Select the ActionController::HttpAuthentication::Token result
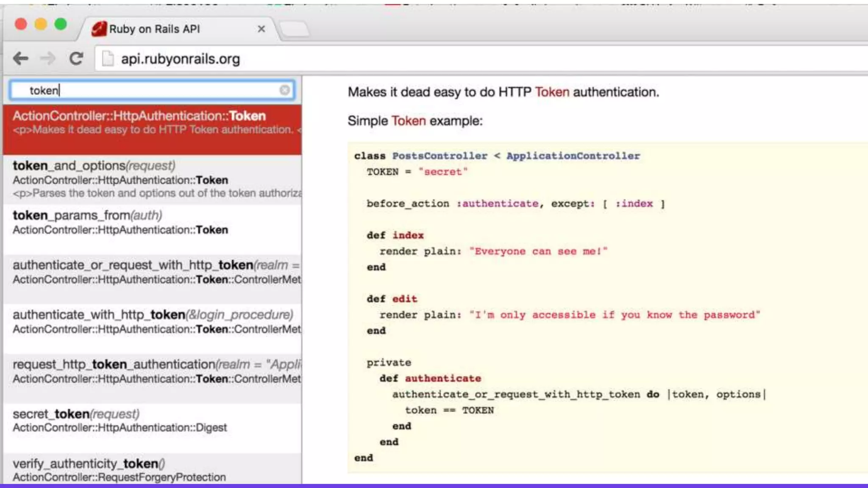The width and height of the screenshot is (868, 488). [x=152, y=130]
